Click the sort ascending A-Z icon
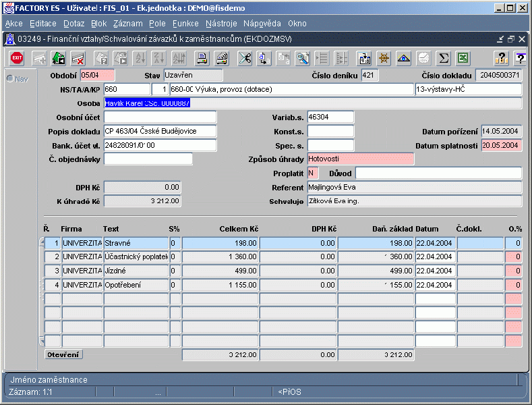The image size is (532, 405). [140, 58]
